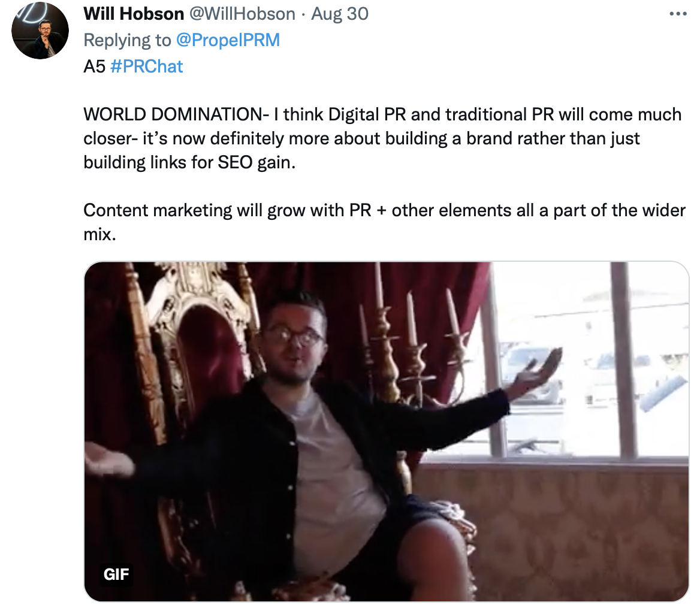The width and height of the screenshot is (700, 611).
Task: Click the @WillHobson handle
Action: [x=242, y=14]
